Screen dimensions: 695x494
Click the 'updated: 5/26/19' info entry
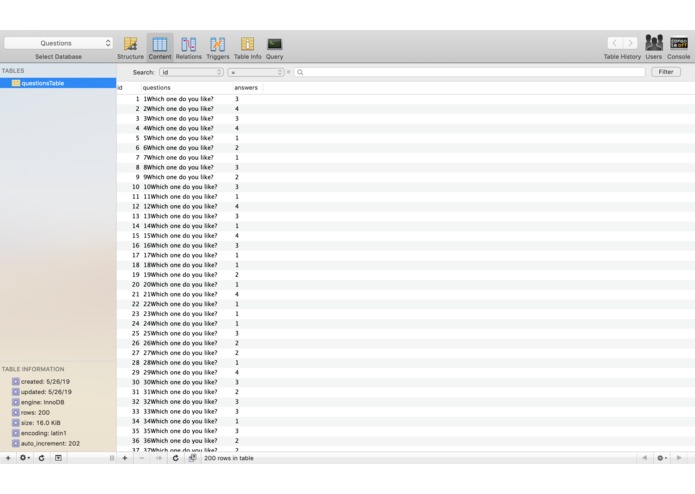point(42,392)
